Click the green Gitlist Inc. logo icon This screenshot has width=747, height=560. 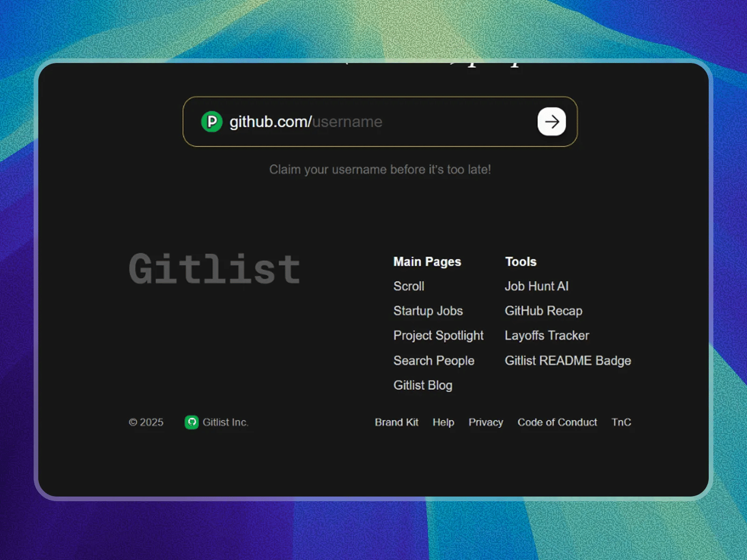[x=191, y=422]
